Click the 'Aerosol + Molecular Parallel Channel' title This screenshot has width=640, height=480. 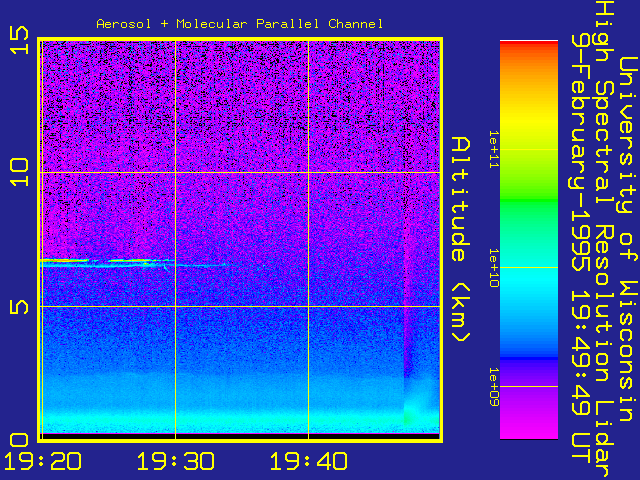[240, 24]
